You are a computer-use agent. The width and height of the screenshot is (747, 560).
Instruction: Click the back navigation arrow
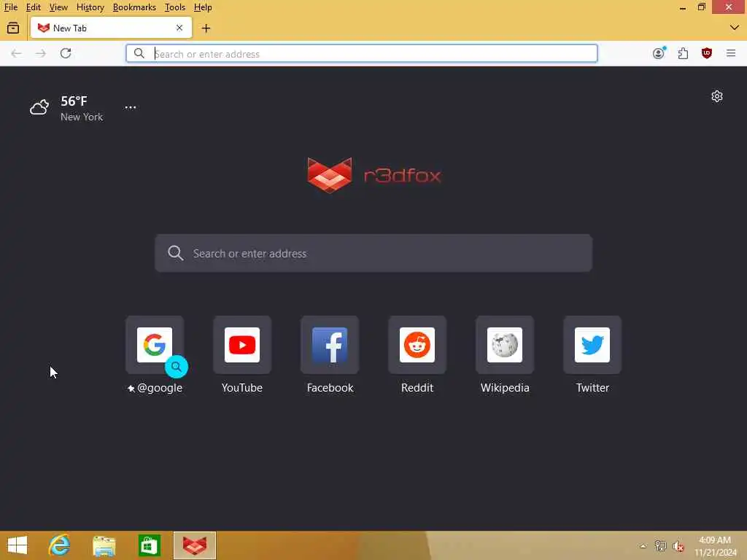[16, 53]
